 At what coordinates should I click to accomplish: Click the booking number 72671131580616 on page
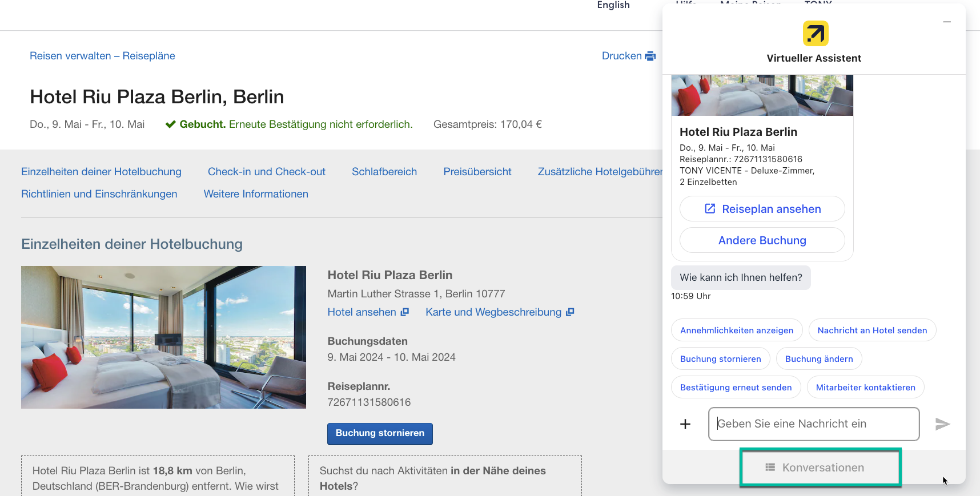[369, 402]
